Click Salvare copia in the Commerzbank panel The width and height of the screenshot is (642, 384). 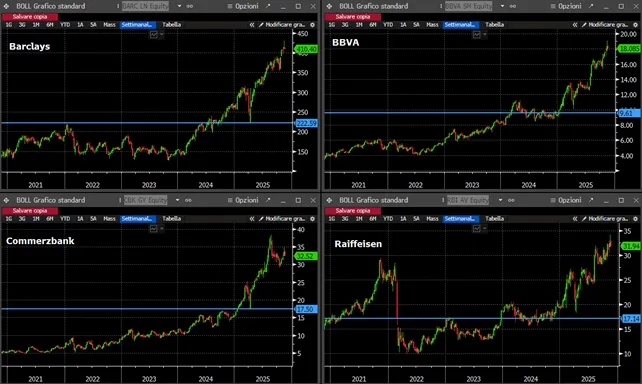(x=30, y=211)
